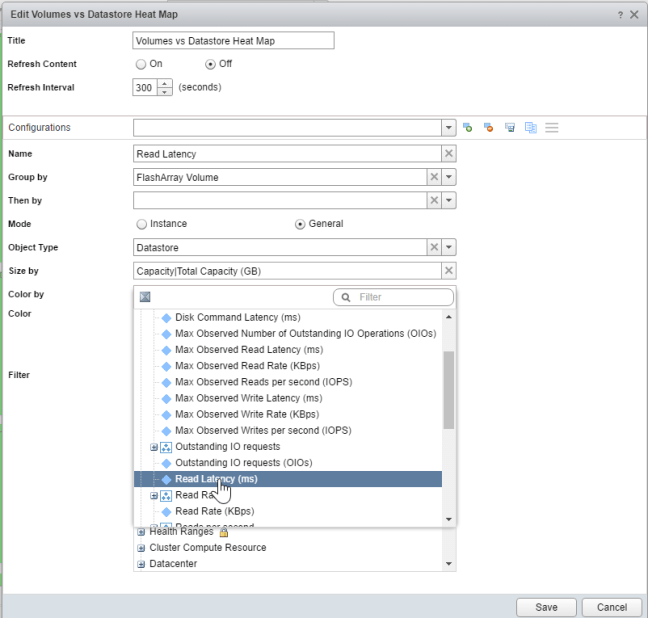Screen dimensions: 648x618
Task: Open the Configurations dropdown arrow
Action: coord(449,128)
